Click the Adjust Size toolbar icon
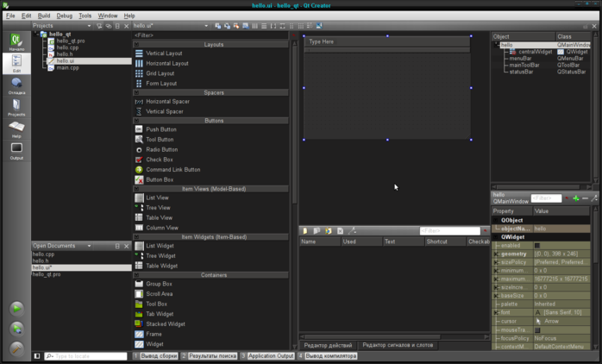Image resolution: width=602 pixels, height=364 pixels. pos(319,26)
